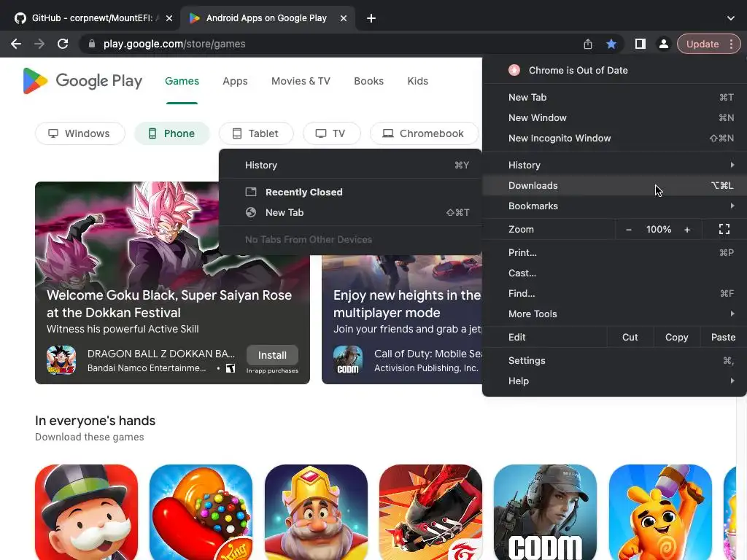The image size is (747, 560).
Task: Increase zoom with plus button
Action: pos(687,230)
